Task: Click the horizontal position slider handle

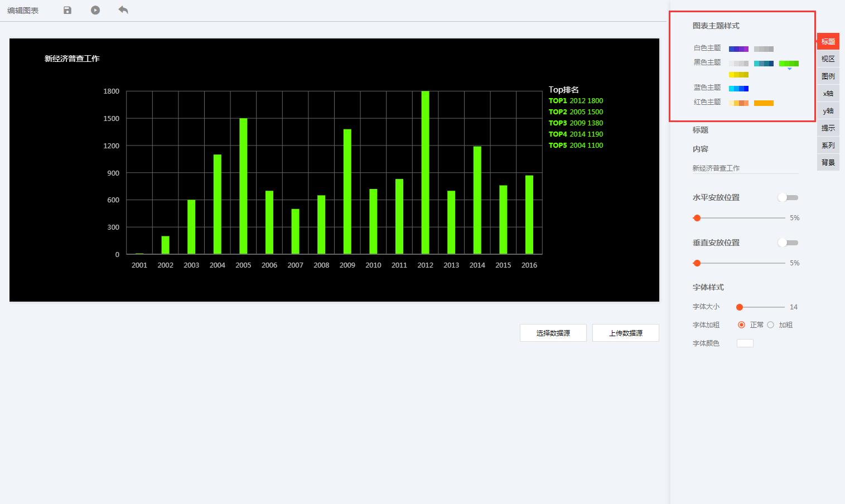Action: 697,218
